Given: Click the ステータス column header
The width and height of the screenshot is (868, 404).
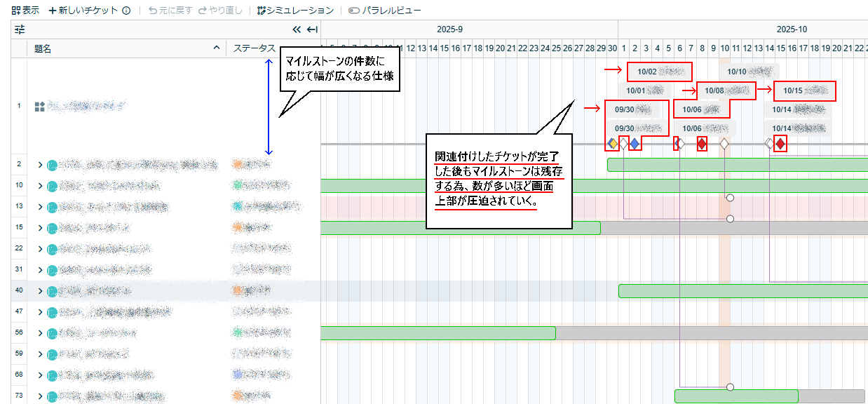Looking at the screenshot, I should 255,48.
